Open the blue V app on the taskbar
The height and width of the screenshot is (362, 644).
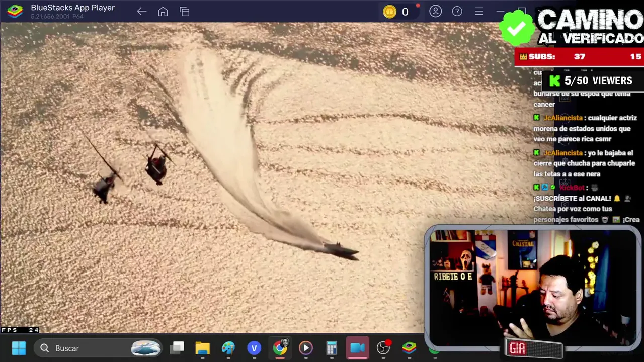point(254,348)
